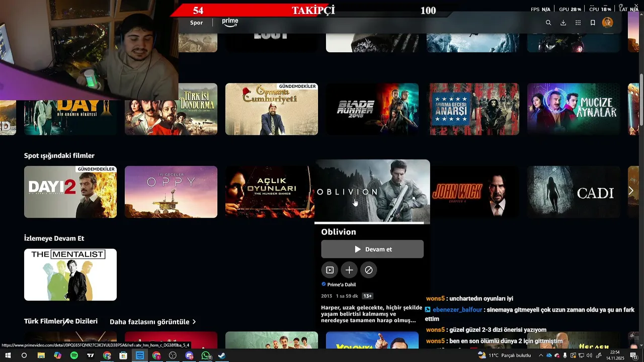This screenshot has height=362, width=644.
Task: Open taskbar clock showing 22:54
Action: tap(614, 355)
